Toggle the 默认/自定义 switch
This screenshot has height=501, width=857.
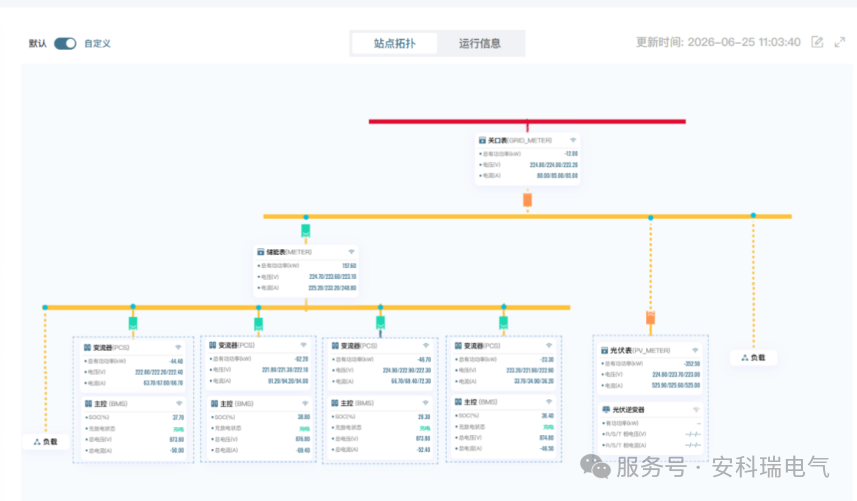65,44
